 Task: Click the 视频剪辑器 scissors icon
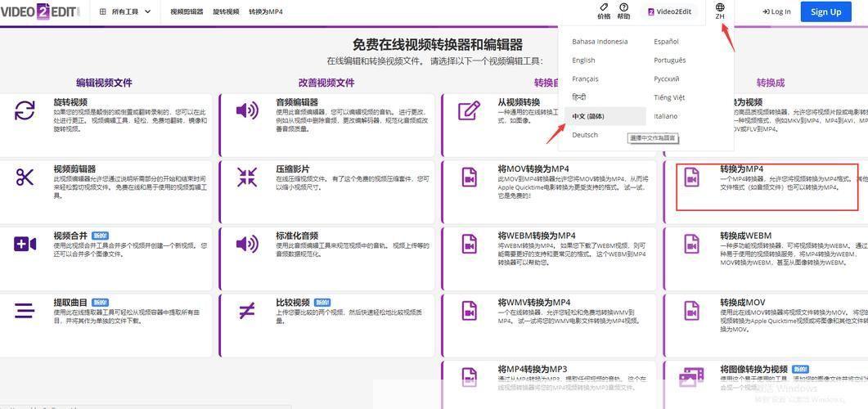(25, 178)
